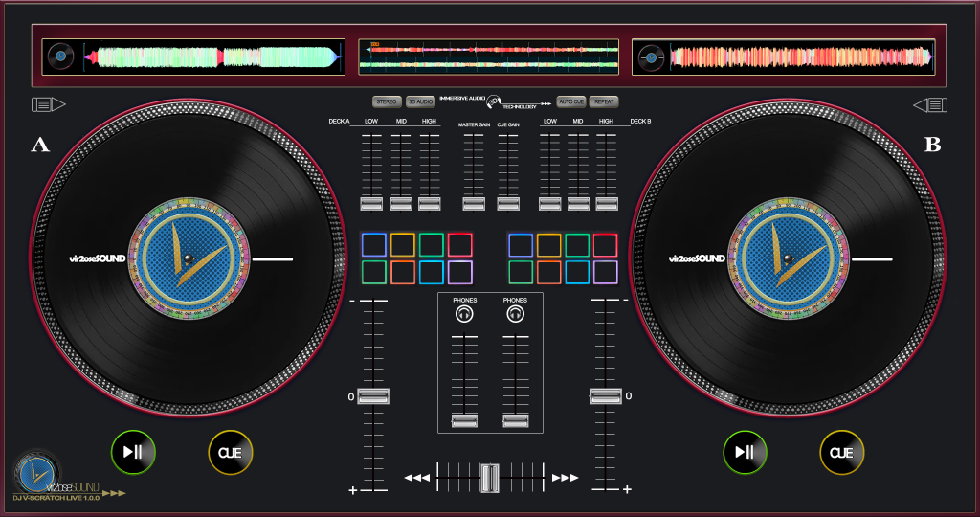Image resolution: width=980 pixels, height=517 pixels.
Task: Click the MASTER GAIN fader handle
Action: pyautogui.click(x=474, y=203)
